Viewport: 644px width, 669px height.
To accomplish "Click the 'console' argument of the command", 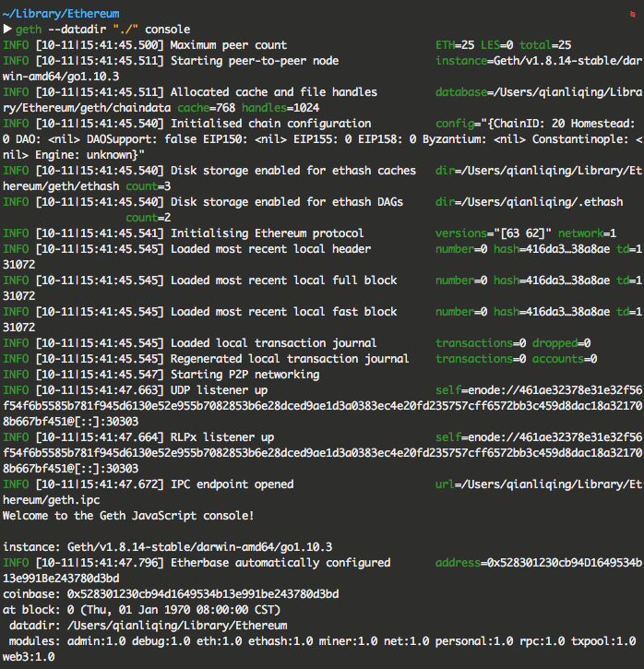I will click(168, 30).
